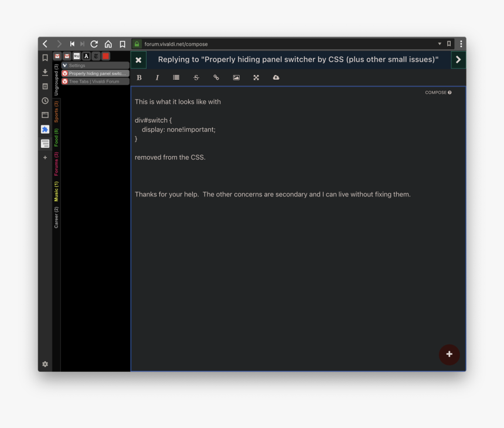This screenshot has height=428, width=504.
Task: Insert a list in the composer
Action: click(x=176, y=77)
